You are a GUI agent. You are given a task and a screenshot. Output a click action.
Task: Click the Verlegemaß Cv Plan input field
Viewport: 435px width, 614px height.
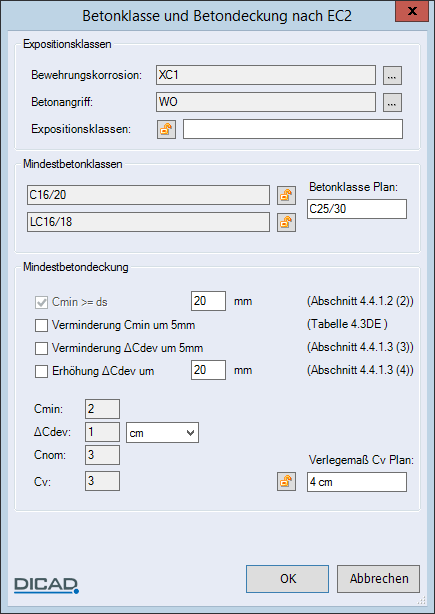pos(357,482)
